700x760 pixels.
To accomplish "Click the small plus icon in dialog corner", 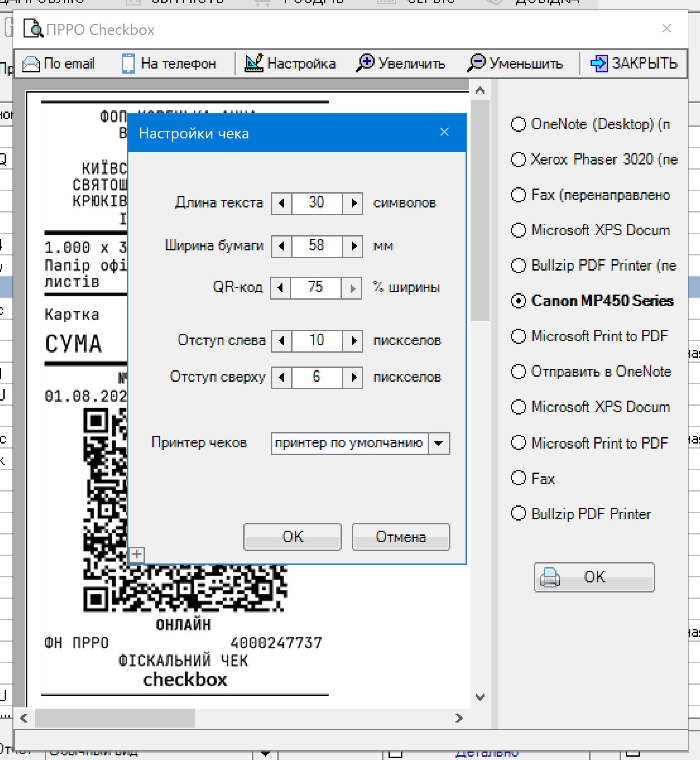I will (x=136, y=554).
